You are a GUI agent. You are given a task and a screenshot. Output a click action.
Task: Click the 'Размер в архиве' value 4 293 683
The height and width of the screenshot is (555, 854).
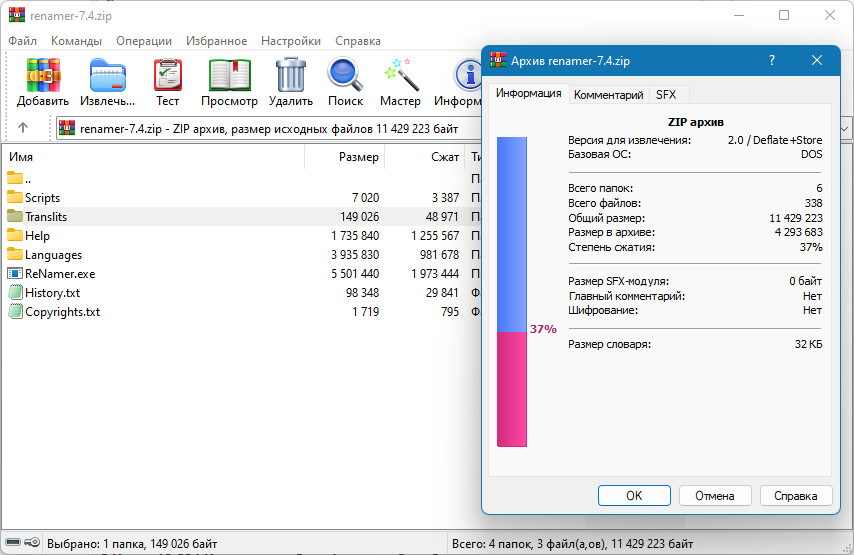798,232
